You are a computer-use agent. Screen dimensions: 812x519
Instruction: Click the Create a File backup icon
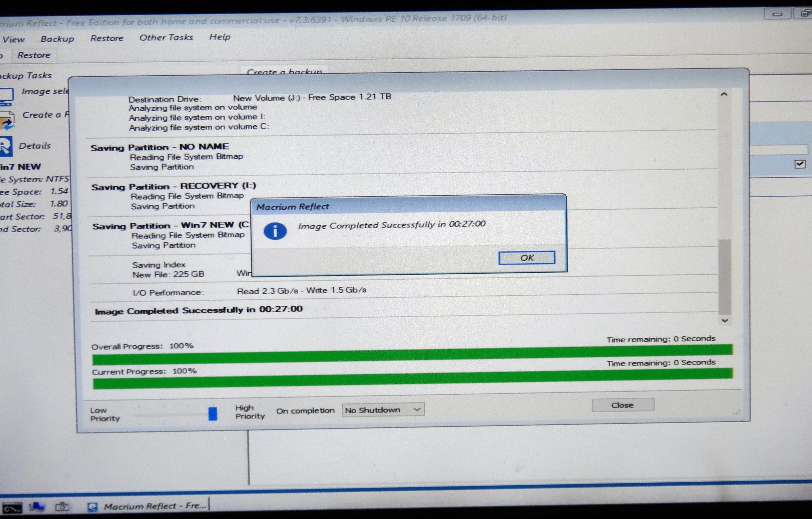(7, 121)
